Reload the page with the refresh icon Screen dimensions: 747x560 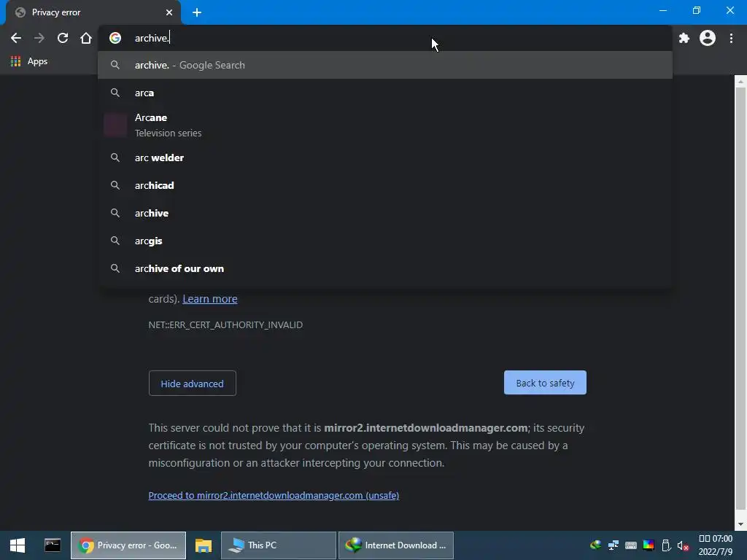[x=63, y=38]
